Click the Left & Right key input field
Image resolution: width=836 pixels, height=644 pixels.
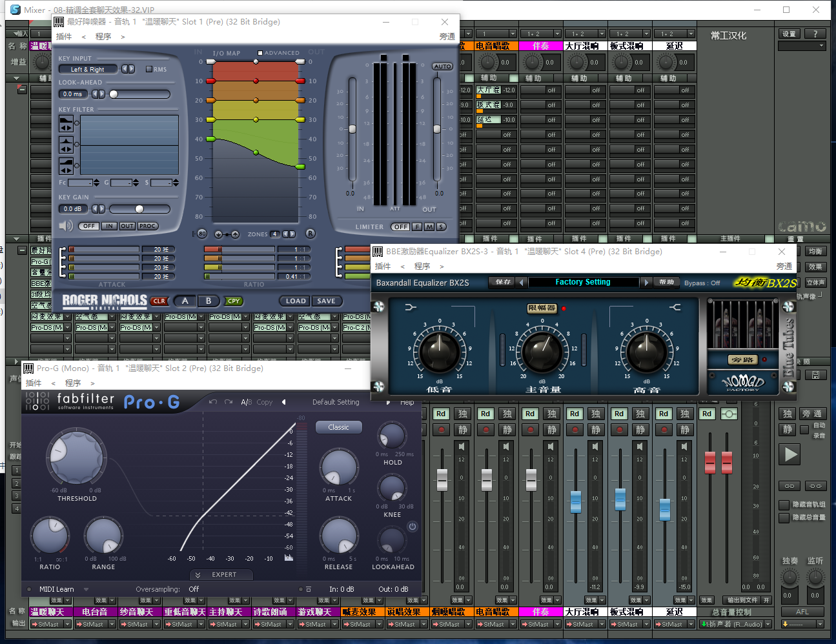[x=88, y=69]
